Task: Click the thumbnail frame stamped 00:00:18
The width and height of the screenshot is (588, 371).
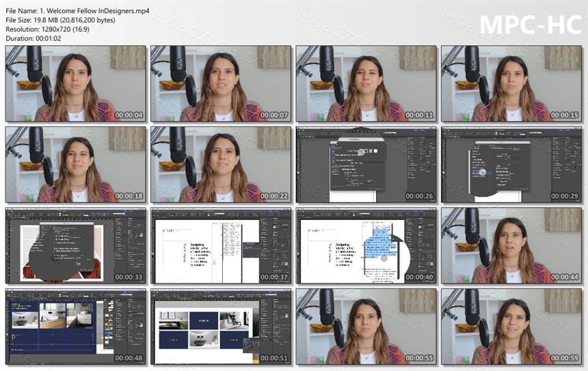Action: pyautogui.click(x=76, y=165)
